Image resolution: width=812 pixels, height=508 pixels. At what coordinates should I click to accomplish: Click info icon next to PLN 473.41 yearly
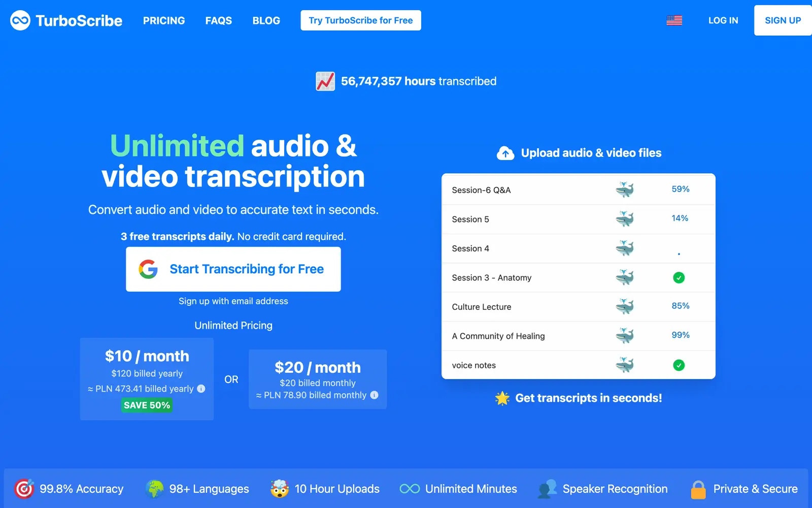point(201,389)
